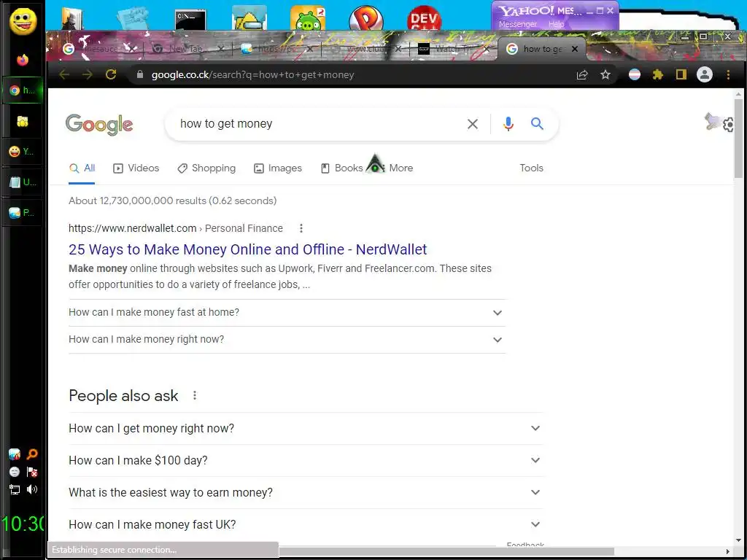Open the share page icon in address bar
Viewport: 747px width, 560px height.
pyautogui.click(x=582, y=75)
